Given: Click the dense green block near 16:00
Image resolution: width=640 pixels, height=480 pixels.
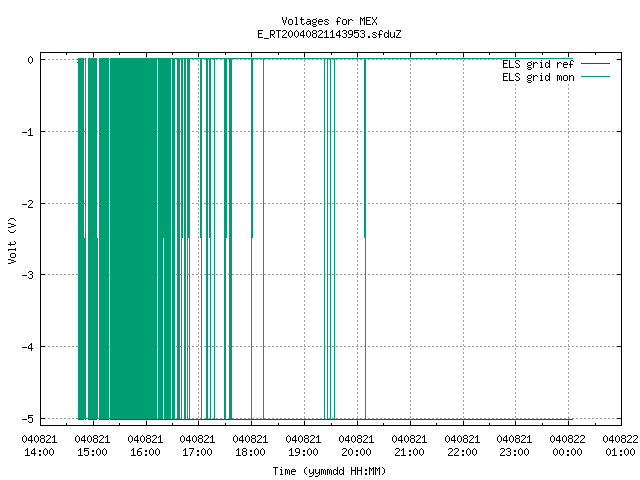Looking at the screenshot, I should point(133,239).
